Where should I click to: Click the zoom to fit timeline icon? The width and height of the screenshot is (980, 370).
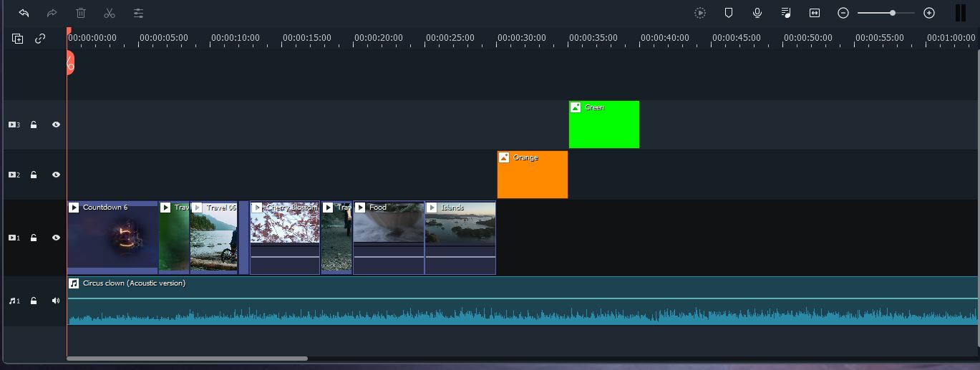815,13
